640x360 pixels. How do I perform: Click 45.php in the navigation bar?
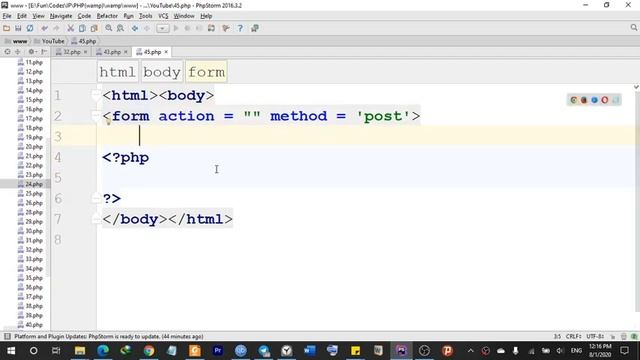coord(84,41)
